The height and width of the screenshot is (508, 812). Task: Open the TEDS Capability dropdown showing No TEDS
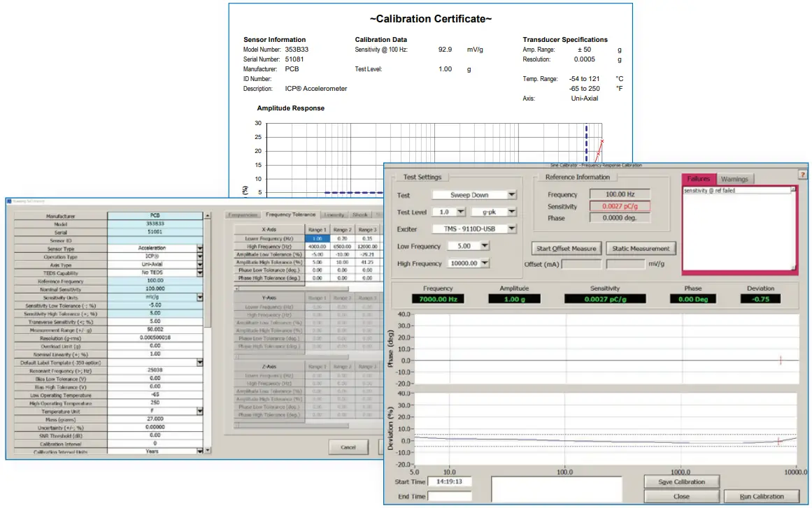pos(199,273)
